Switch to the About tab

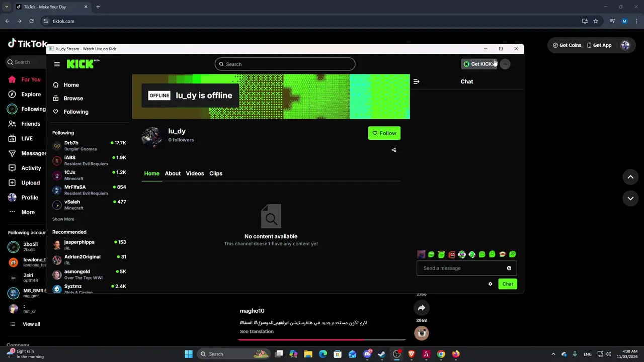(x=173, y=173)
